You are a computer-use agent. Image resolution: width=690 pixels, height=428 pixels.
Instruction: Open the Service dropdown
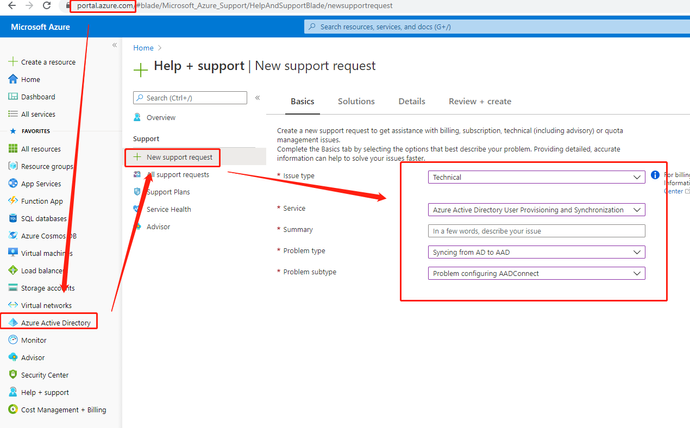[x=536, y=210]
